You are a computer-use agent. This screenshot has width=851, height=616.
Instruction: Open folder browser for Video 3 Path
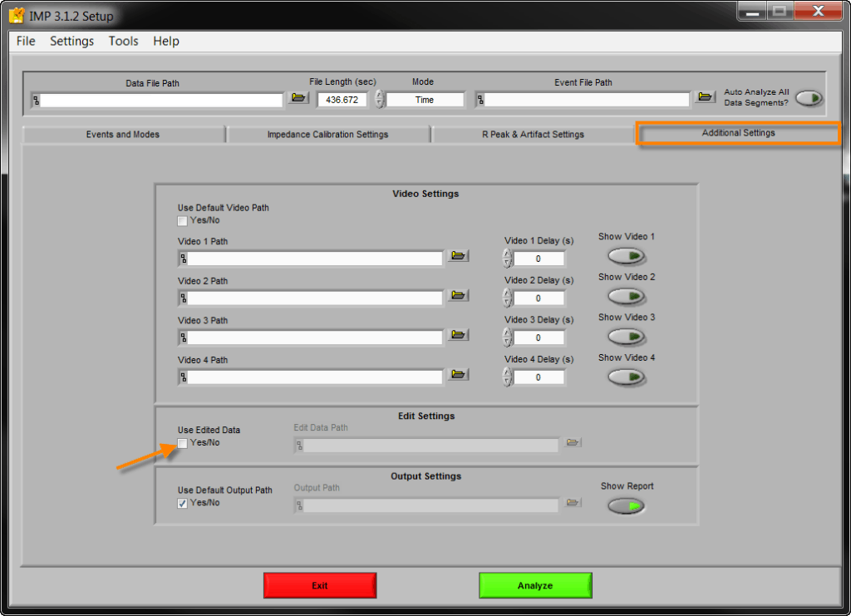click(x=458, y=335)
